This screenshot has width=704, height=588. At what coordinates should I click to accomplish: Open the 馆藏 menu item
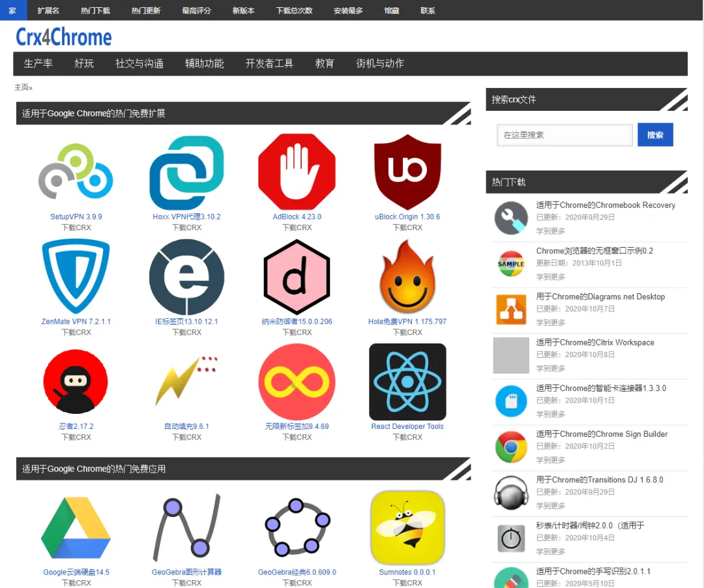coord(392,10)
